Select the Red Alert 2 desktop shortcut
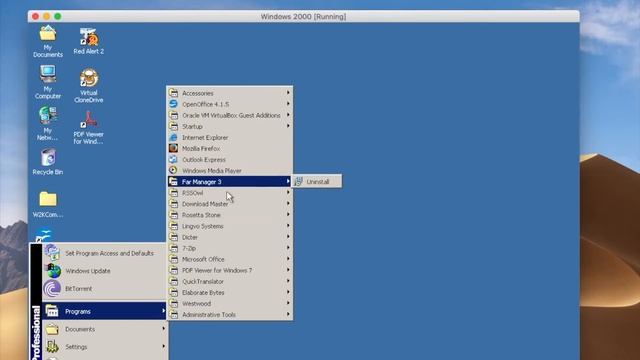Viewport: 640px width, 360px height. [89, 41]
